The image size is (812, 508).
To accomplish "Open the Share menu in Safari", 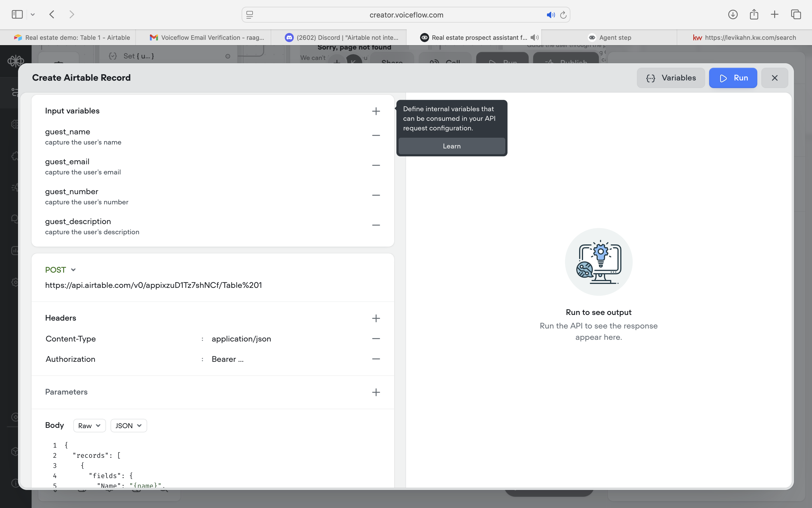I will pos(754,14).
